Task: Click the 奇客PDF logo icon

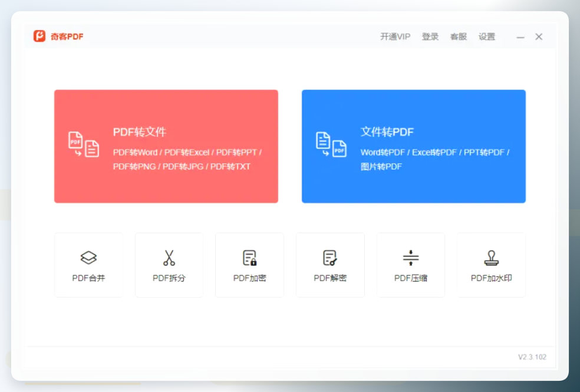Action: point(39,36)
